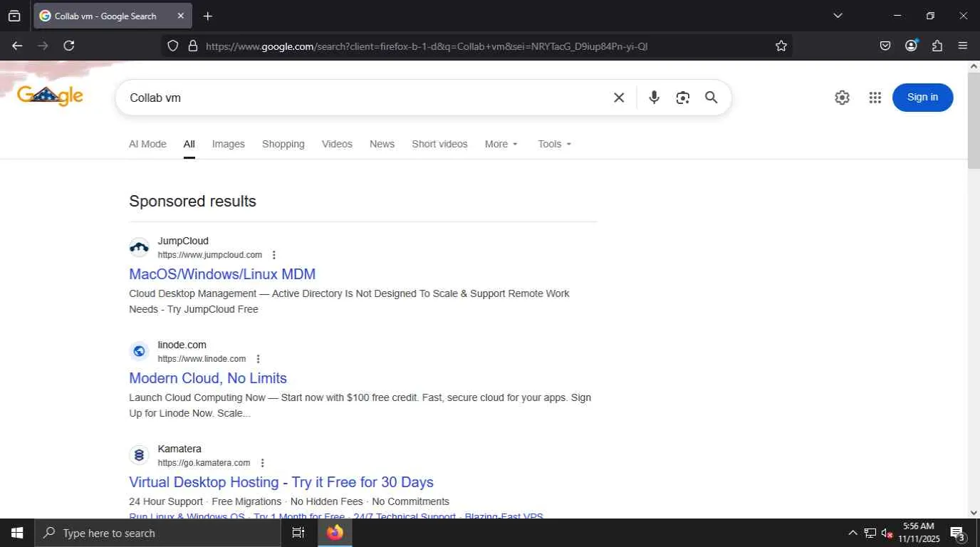
Task: Click the https://go.kamatera.com URL text
Action: (x=204, y=463)
